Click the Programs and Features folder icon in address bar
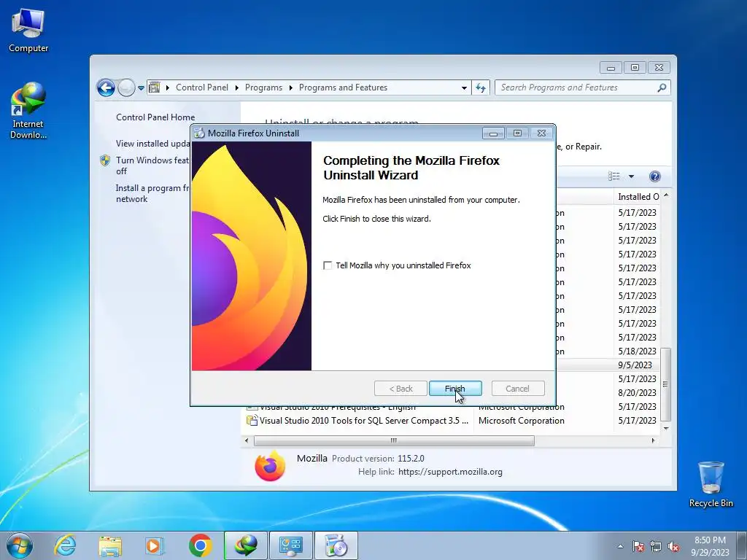Screen dimensions: 747x560 (155, 87)
